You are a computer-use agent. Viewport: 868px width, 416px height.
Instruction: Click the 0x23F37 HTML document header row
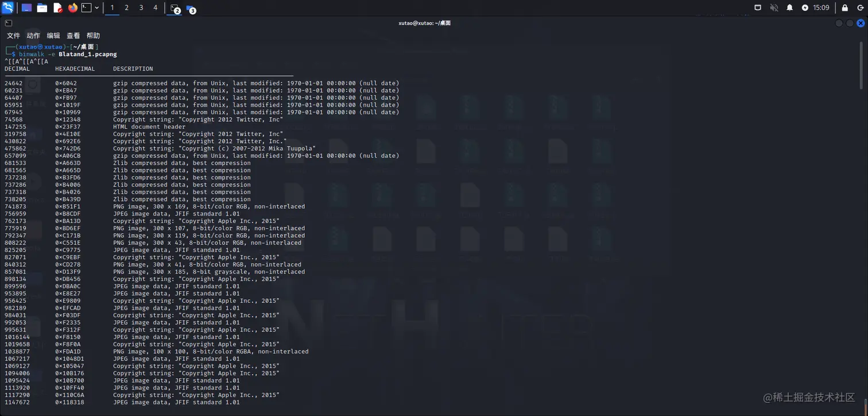[x=95, y=127]
